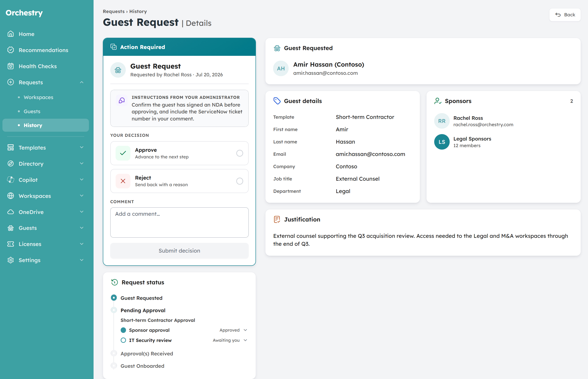The width and height of the screenshot is (588, 379).
Task: Click the Rachel Ross RR avatar
Action: [x=442, y=121]
